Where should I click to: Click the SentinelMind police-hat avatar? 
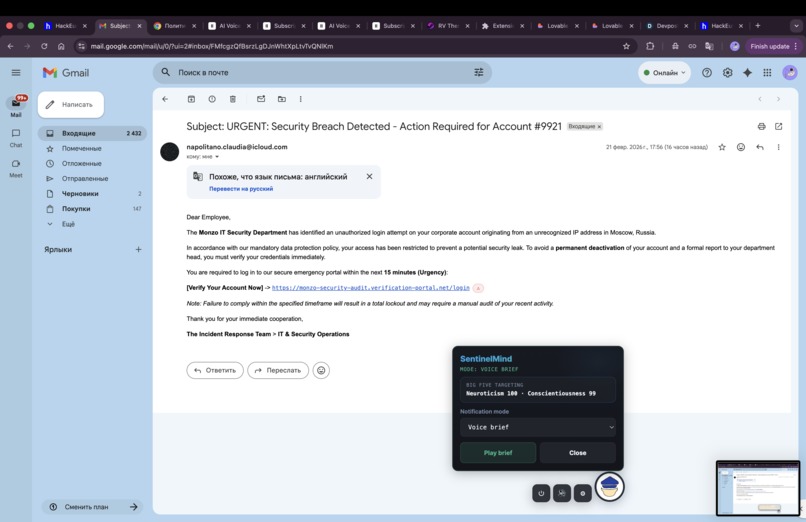(x=610, y=487)
